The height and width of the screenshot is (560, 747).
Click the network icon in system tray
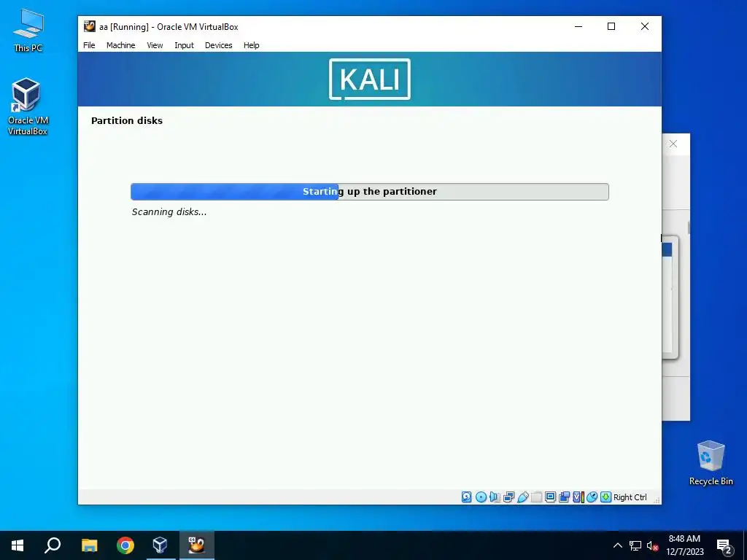point(635,545)
